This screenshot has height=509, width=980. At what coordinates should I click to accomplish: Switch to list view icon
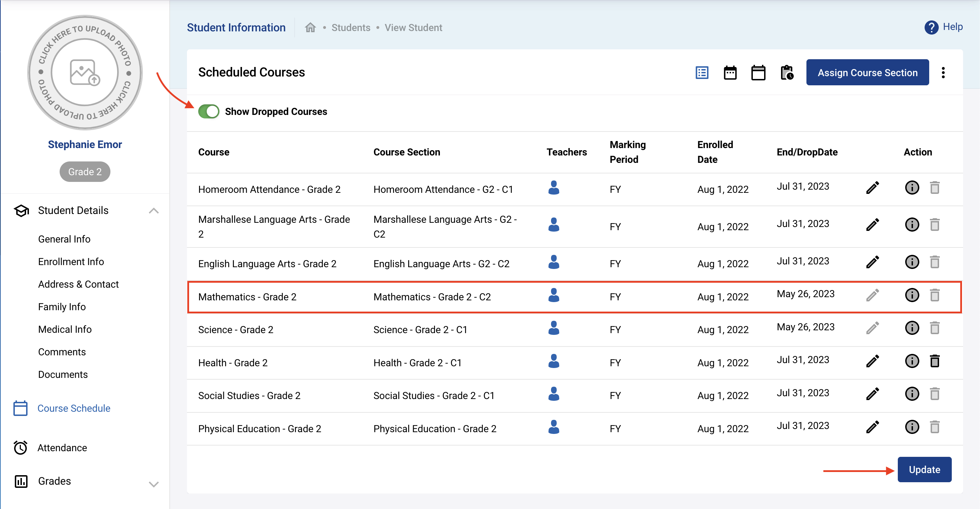(x=702, y=73)
